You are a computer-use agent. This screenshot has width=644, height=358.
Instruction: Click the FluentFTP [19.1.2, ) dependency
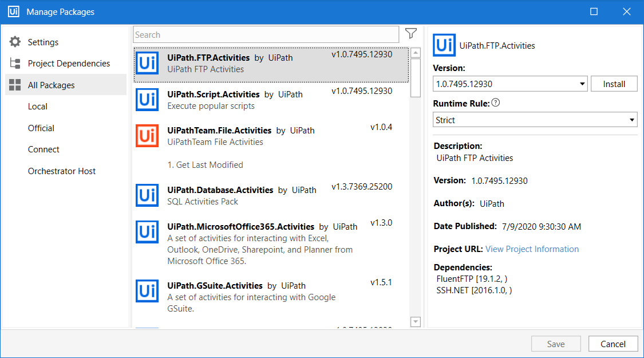click(x=472, y=279)
